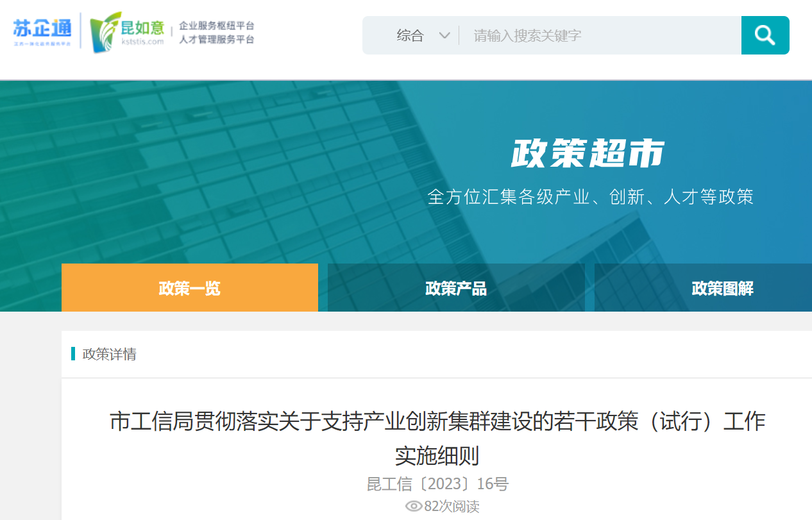812x520 pixels.
Task: Click the 政策超市 banner title
Action: pos(588,154)
